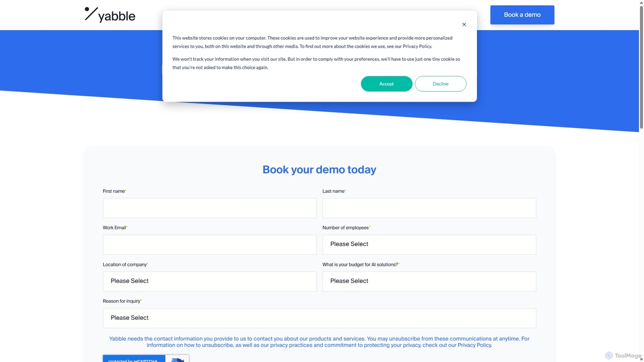
Task: Click the Number of employees label
Action: tap(346, 228)
